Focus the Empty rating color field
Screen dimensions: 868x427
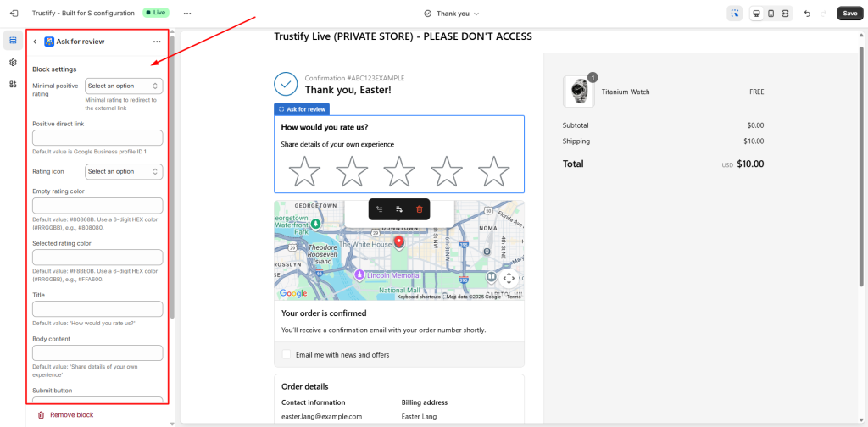click(97, 206)
